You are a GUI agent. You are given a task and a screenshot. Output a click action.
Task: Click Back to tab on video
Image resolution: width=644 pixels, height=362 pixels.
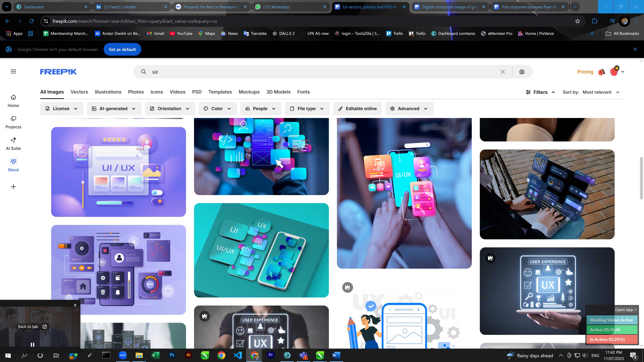click(x=32, y=327)
